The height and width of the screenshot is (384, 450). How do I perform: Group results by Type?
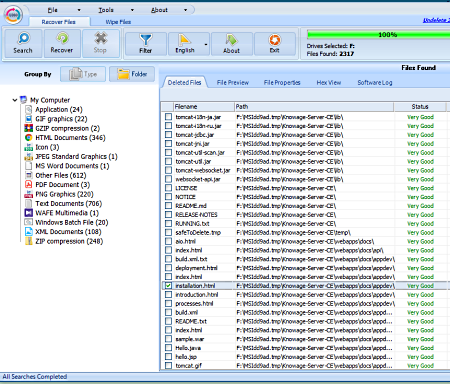(83, 74)
